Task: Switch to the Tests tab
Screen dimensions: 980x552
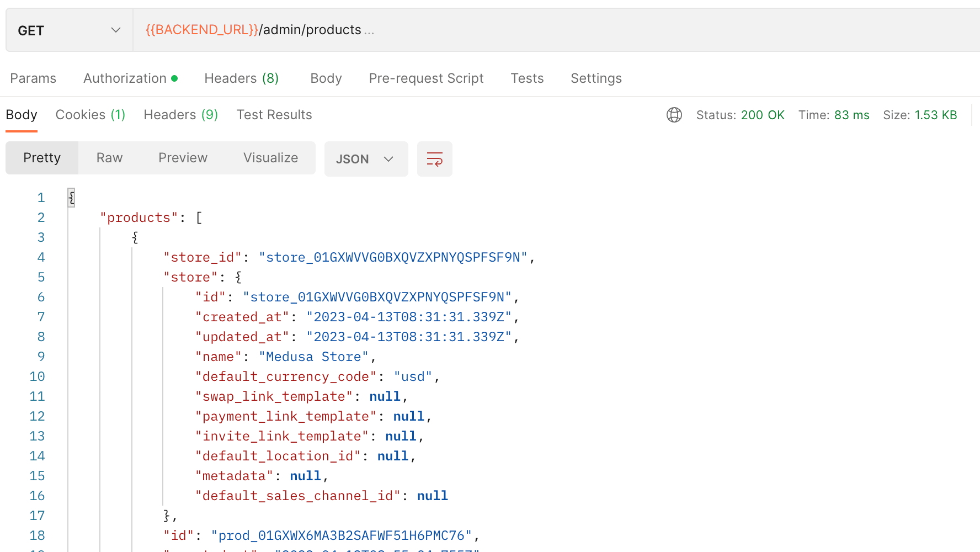Action: (x=527, y=78)
